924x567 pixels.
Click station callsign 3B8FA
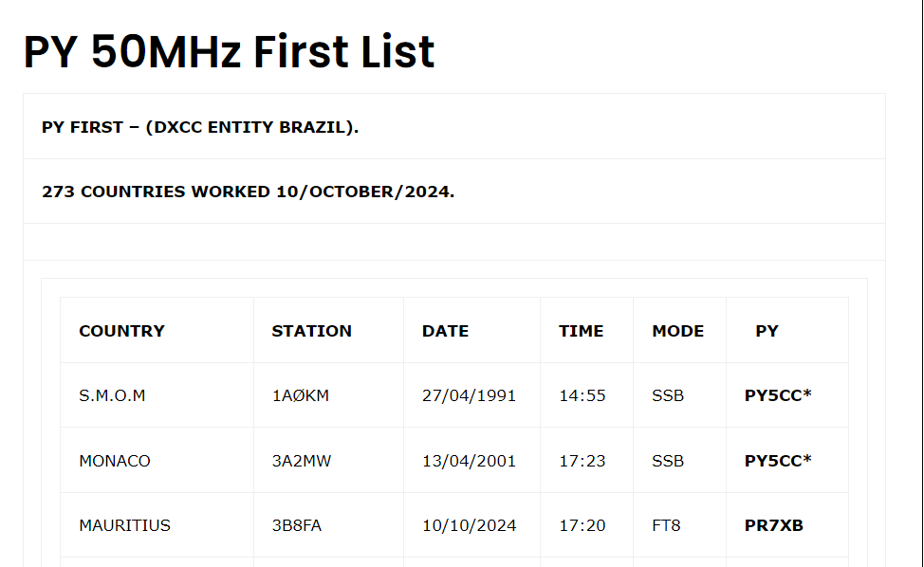tap(296, 525)
